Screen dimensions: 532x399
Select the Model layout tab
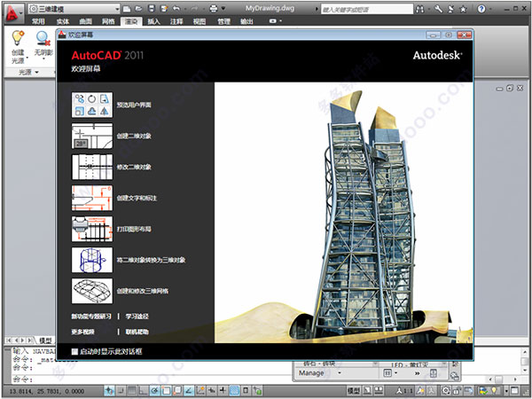point(45,340)
